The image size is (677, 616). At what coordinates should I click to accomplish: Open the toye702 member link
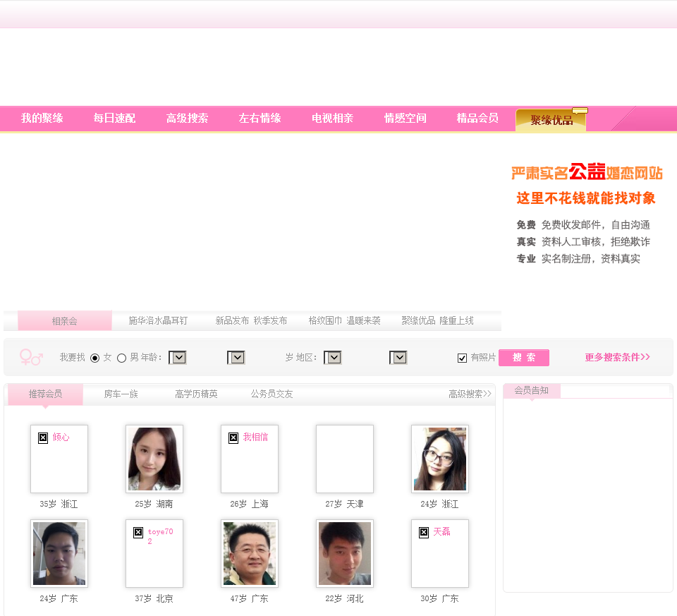click(x=160, y=536)
